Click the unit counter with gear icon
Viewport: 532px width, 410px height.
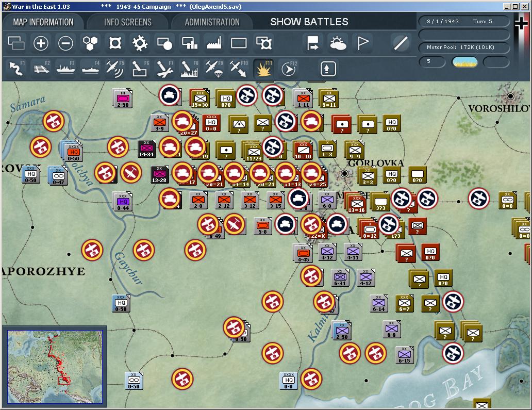[263, 43]
